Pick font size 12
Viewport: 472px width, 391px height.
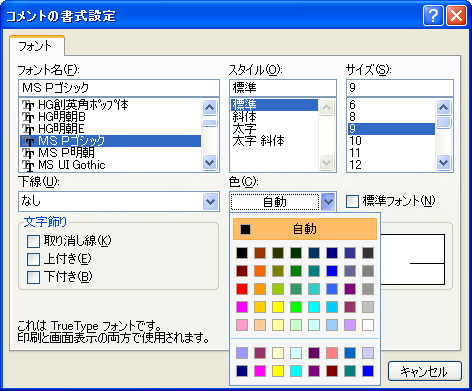391,165
